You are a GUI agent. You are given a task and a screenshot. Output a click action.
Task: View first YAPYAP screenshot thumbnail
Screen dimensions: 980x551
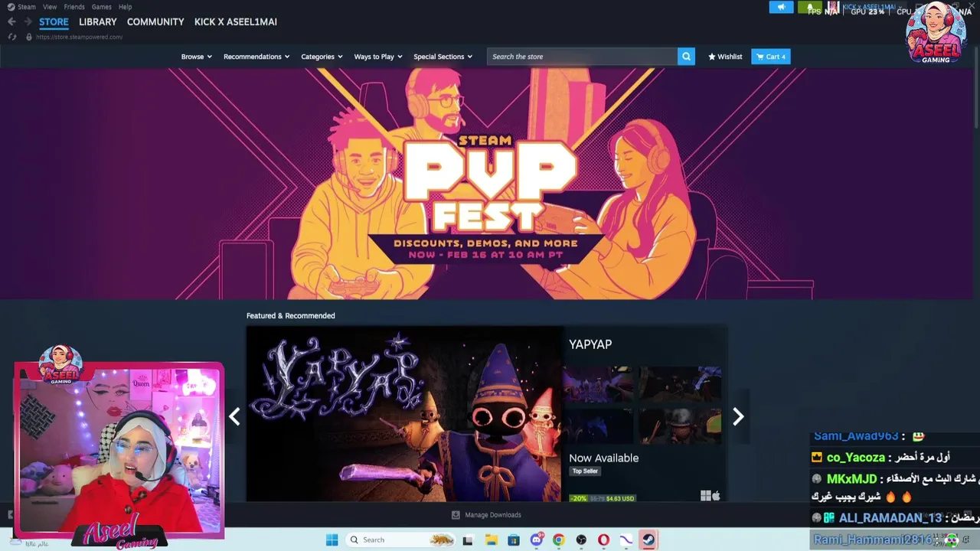pos(598,384)
